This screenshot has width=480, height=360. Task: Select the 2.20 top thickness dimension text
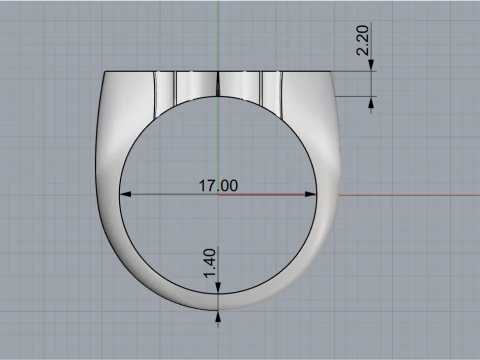point(363,40)
